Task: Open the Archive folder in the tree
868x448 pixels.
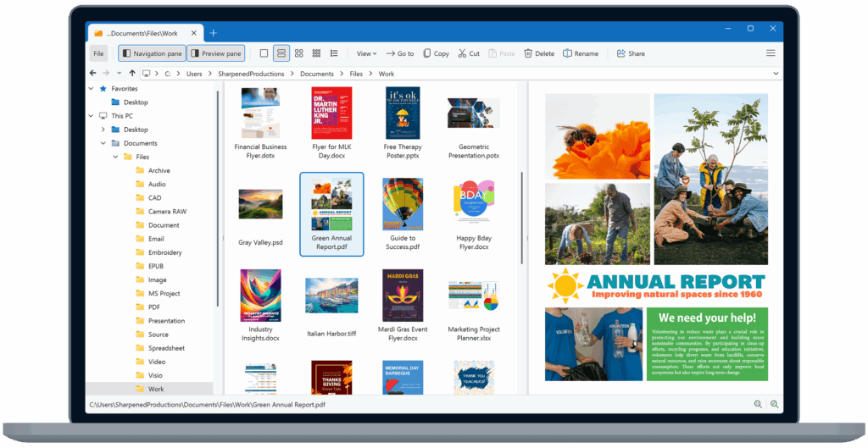Action: [159, 170]
